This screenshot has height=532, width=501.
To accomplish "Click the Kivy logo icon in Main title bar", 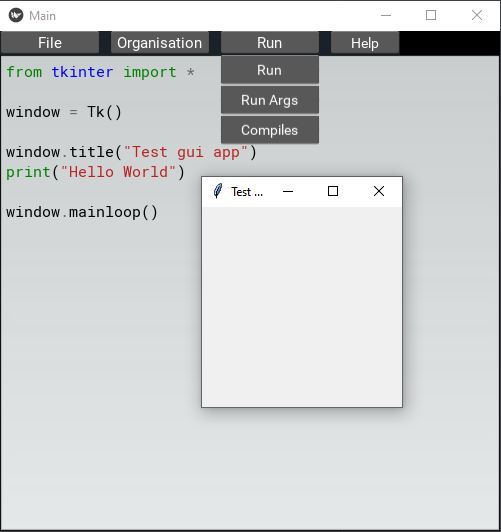I will [x=16, y=15].
